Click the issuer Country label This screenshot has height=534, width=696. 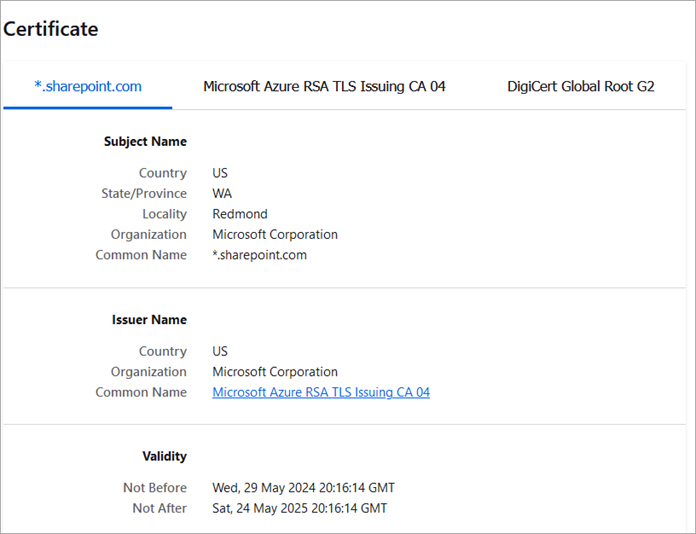pos(162,352)
